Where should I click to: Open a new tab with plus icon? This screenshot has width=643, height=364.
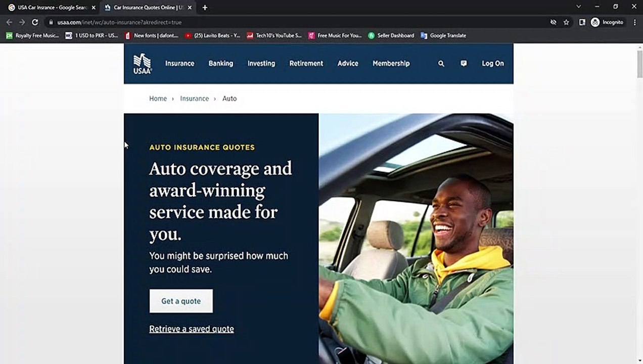coord(205,8)
